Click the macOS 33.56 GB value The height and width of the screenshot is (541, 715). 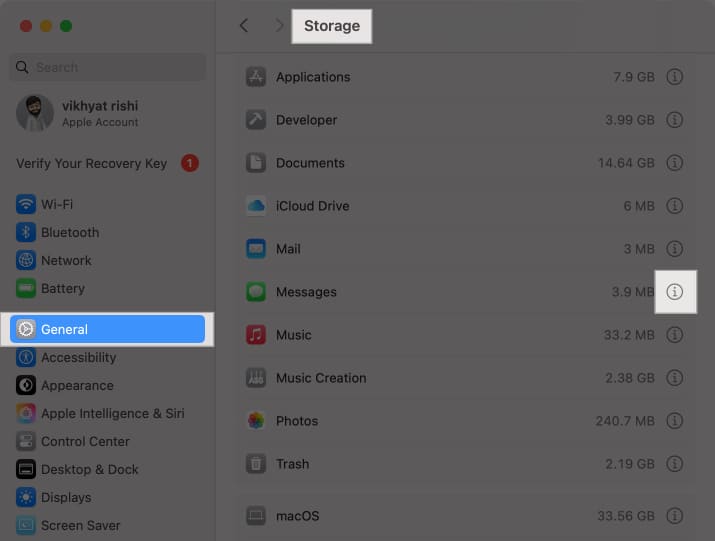[x=626, y=516]
